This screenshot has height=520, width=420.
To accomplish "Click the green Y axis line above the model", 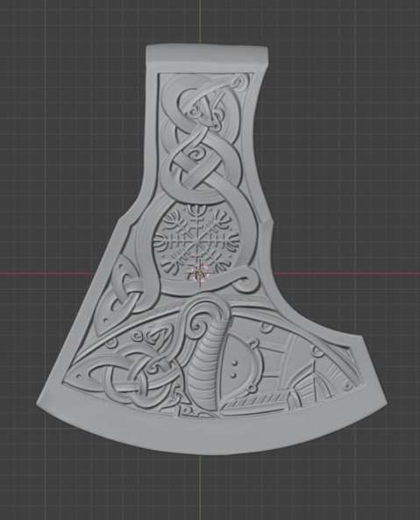I will pyautogui.click(x=200, y=22).
